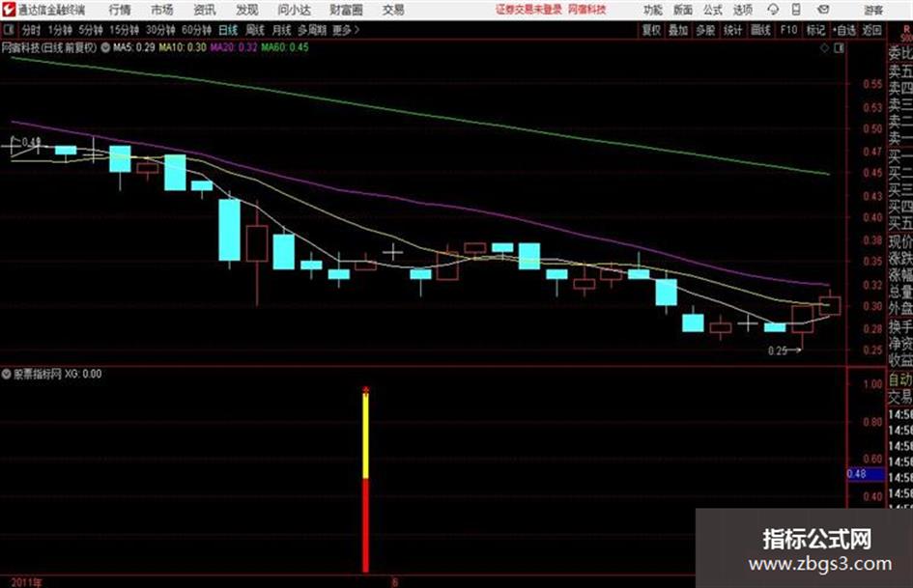Click the MA10: 0.30 value
The height and width of the screenshot is (588, 913).
pyautogui.click(x=183, y=47)
